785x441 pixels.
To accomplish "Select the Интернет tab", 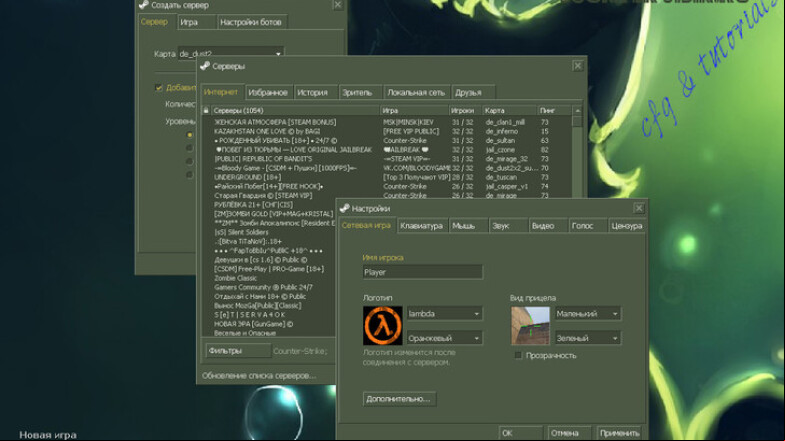I will tap(221, 92).
